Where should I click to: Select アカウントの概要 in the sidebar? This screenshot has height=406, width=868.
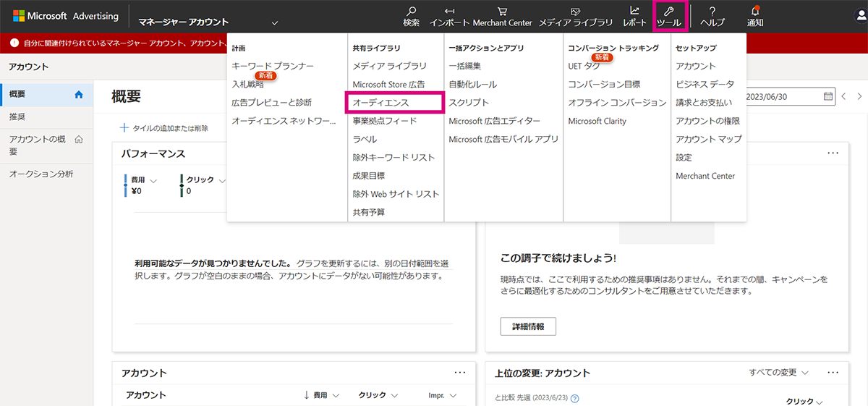[46, 145]
